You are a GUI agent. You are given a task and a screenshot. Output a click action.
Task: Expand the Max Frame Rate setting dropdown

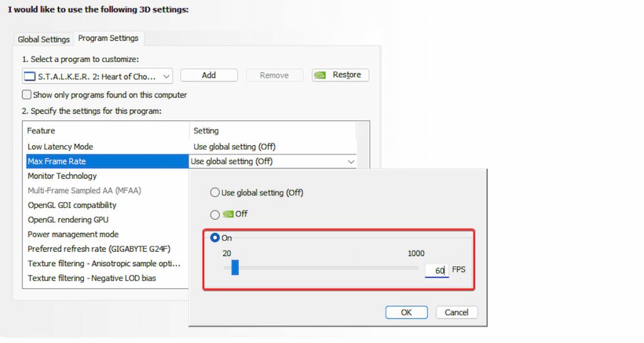[x=350, y=162]
